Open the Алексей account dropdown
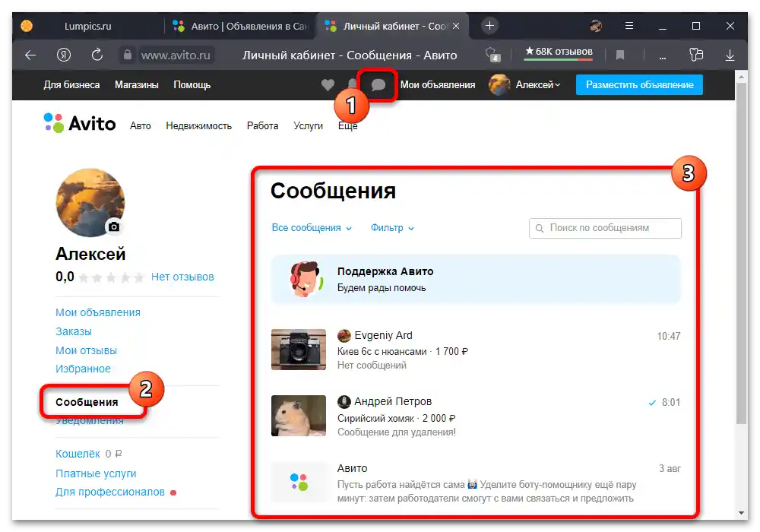Screen dimensions: 760x532 [x=537, y=85]
